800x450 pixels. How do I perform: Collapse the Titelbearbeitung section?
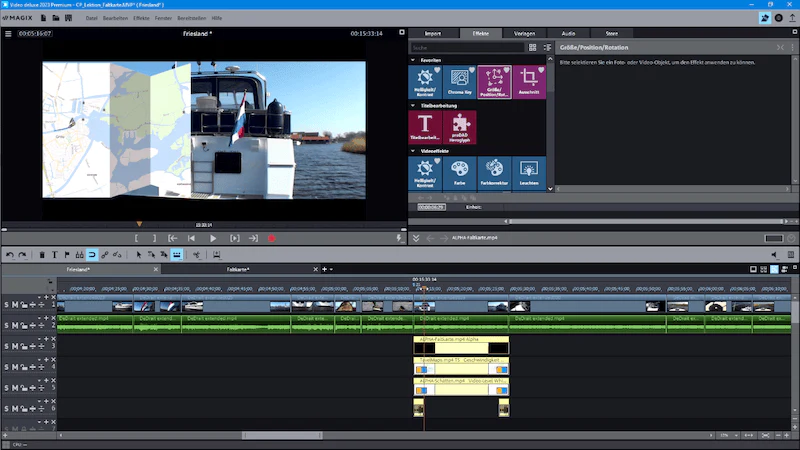[x=413, y=106]
